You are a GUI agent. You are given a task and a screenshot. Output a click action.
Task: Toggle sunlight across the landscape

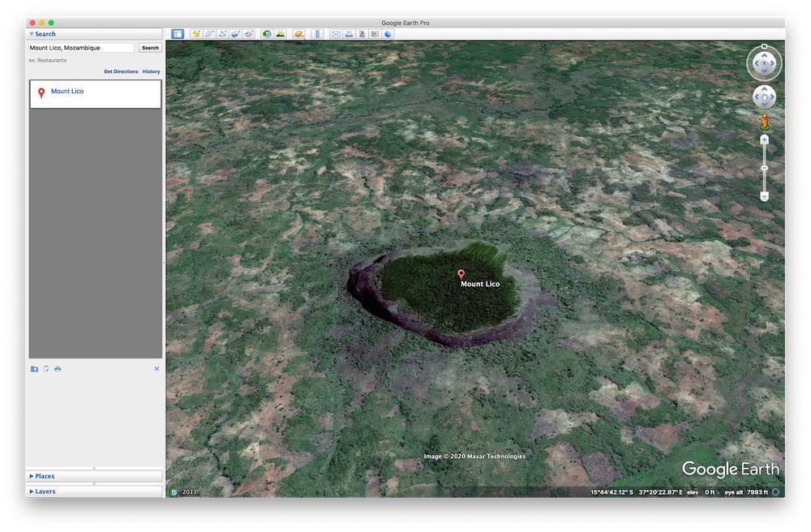point(280,34)
